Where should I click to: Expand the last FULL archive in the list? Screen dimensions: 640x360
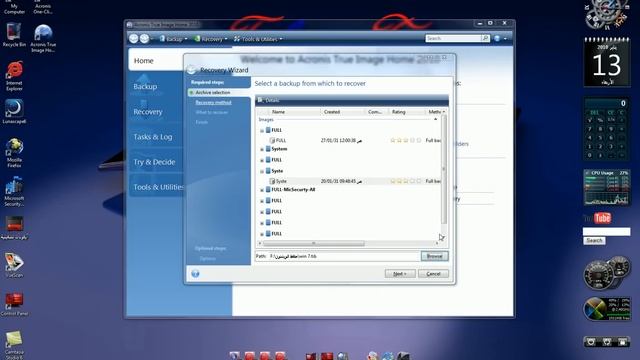[262, 234]
